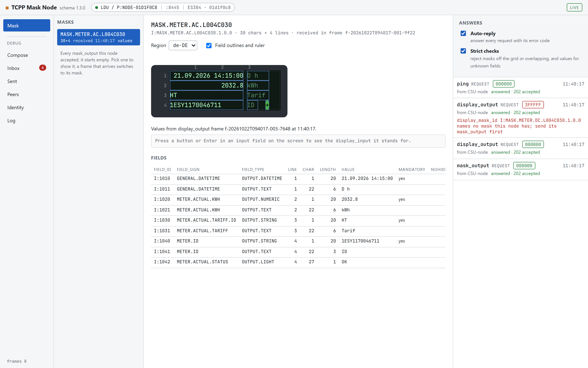
Task: Click the orange TCPP Mask Node logo square
Action: click(x=7, y=8)
